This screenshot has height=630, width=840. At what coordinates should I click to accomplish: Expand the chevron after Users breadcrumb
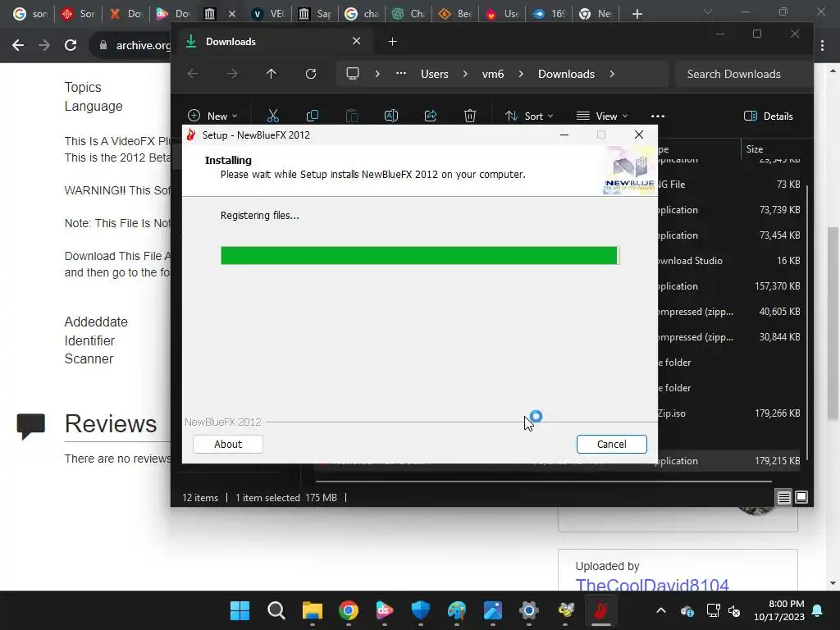(465, 74)
